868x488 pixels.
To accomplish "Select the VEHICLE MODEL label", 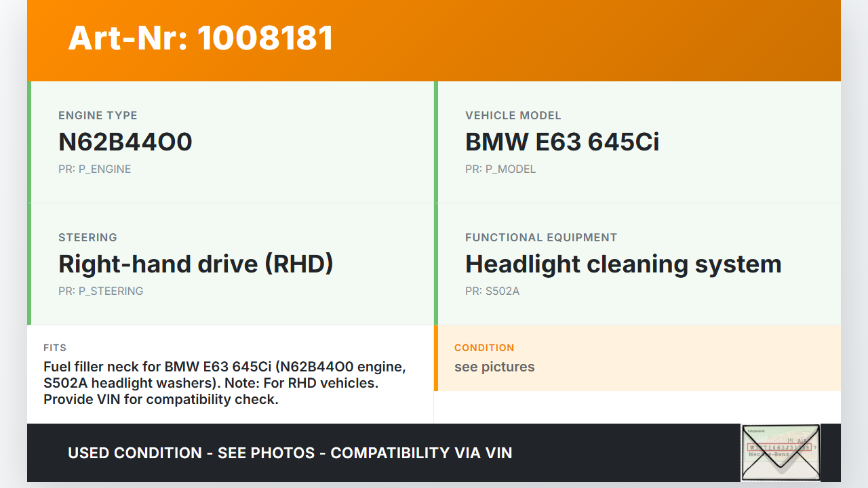I will point(513,115).
